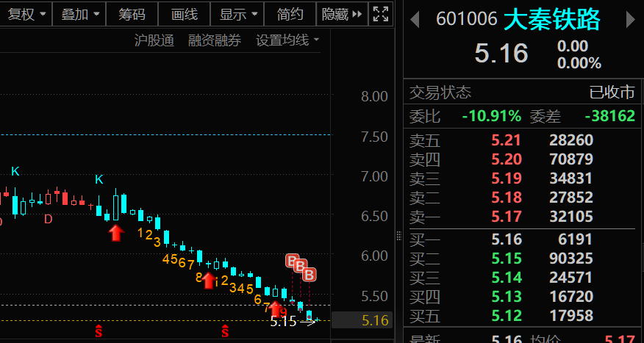Click the stock name 大秦铁路

point(552,19)
